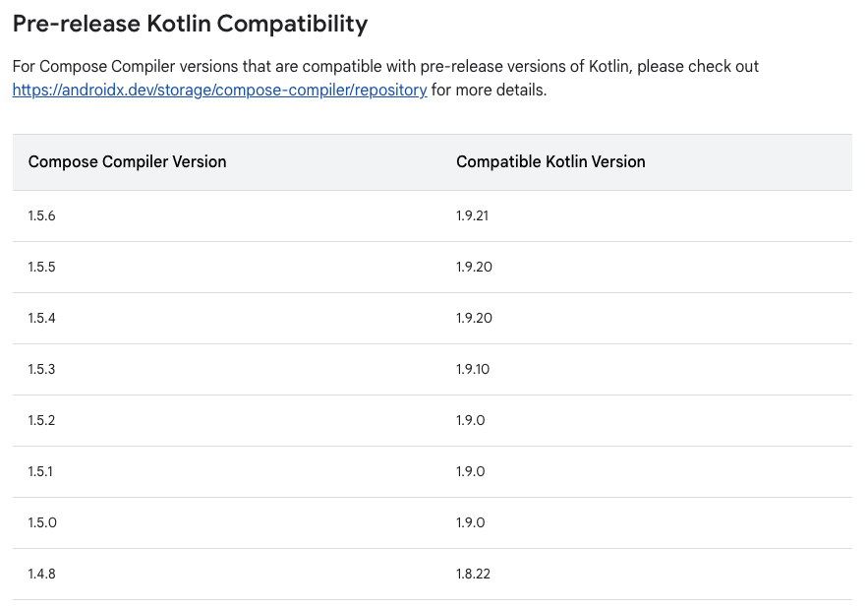Select the 1.9.0 value beside 1.5.1
The width and height of the screenshot is (868, 608).
coord(468,471)
